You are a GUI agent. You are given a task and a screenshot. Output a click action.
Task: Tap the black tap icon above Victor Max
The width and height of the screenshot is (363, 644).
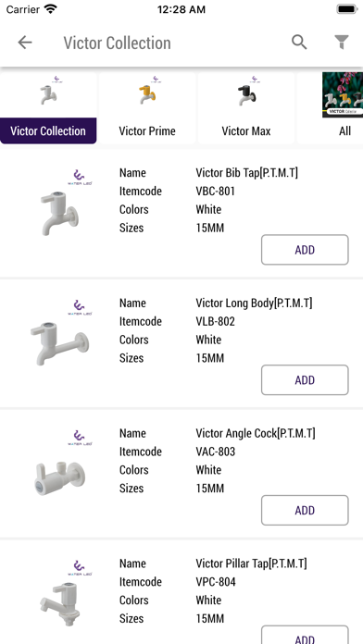pos(246,95)
